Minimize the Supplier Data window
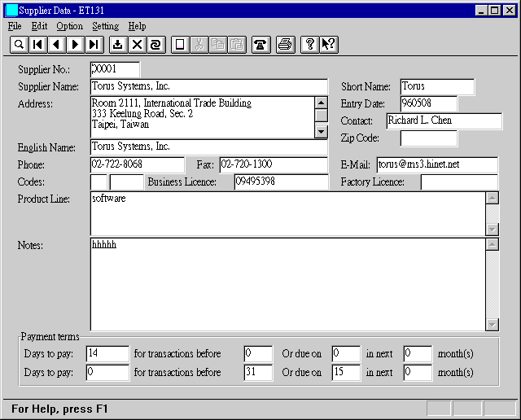 tap(481, 11)
